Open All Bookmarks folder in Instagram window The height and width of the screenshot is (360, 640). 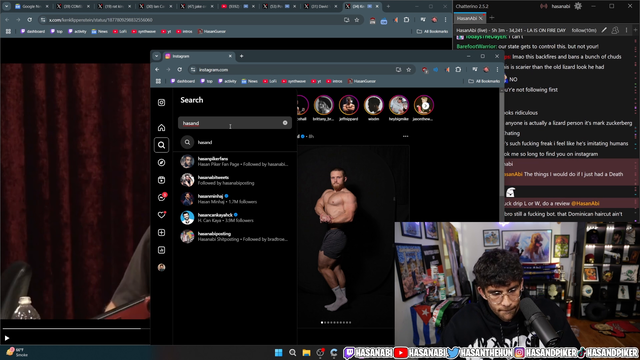(x=484, y=81)
